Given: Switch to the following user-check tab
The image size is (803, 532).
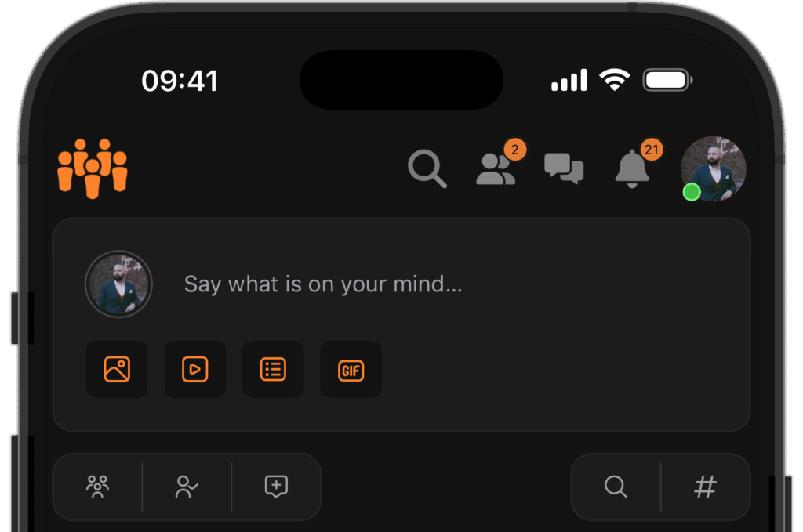Looking at the screenshot, I should click(x=187, y=487).
